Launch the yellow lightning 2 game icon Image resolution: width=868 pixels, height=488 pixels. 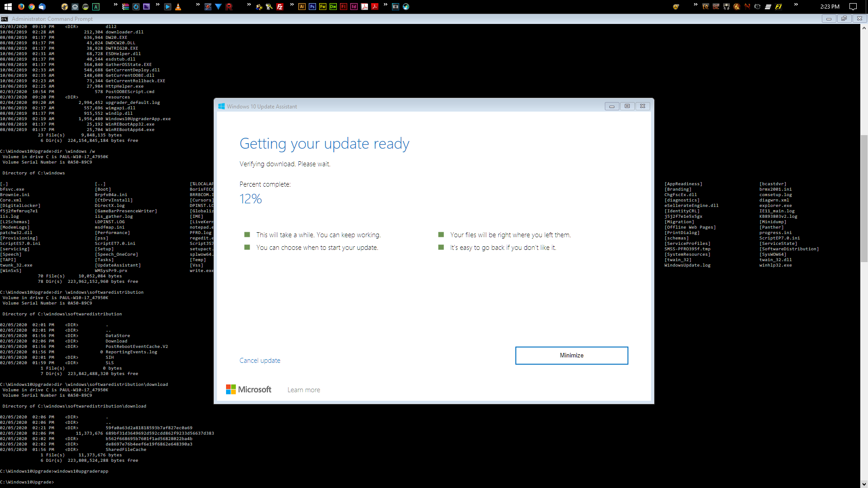tap(778, 7)
